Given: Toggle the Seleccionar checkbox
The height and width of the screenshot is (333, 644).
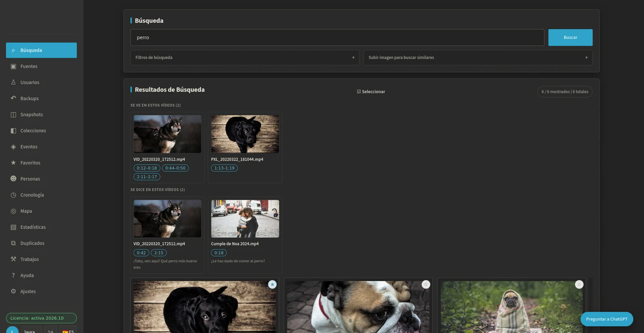Looking at the screenshot, I should click(x=371, y=92).
